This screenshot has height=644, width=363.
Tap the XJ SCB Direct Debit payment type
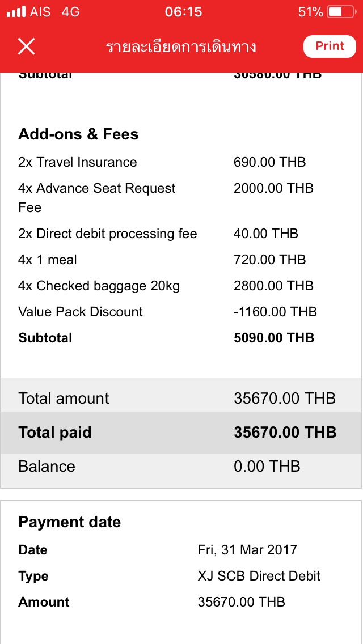tap(259, 576)
